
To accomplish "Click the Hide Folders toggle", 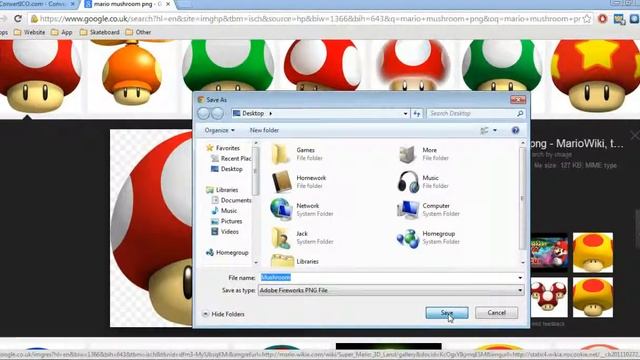I will [224, 314].
